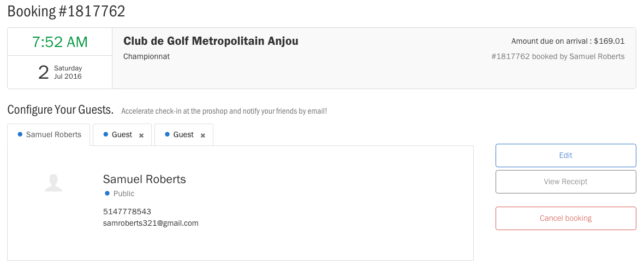Click Cancel booking
Screen dimensions: 644x270
[565, 218]
